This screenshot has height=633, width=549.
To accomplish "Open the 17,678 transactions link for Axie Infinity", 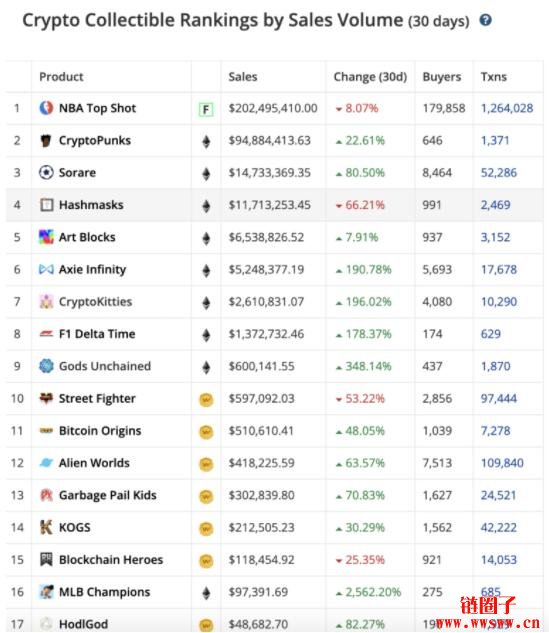I will (x=499, y=269).
